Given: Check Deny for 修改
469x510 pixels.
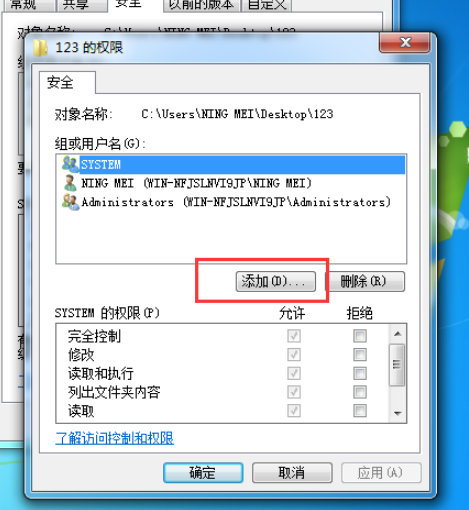Looking at the screenshot, I should click(x=360, y=354).
